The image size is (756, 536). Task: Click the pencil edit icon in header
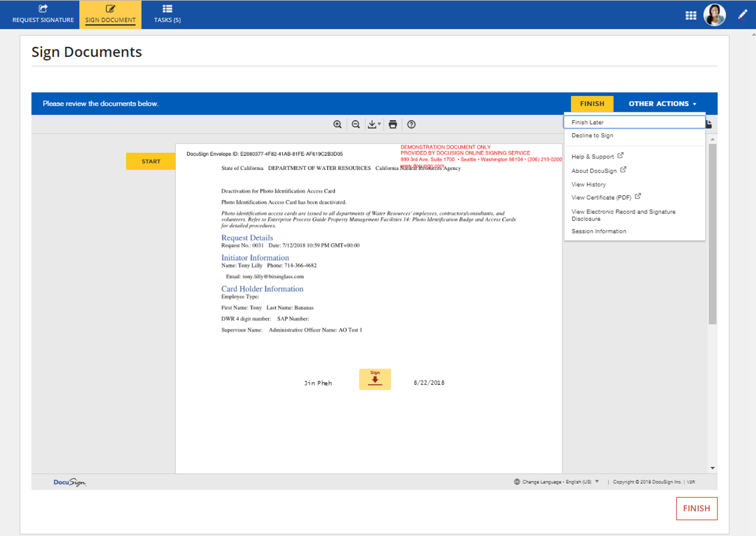743,15
